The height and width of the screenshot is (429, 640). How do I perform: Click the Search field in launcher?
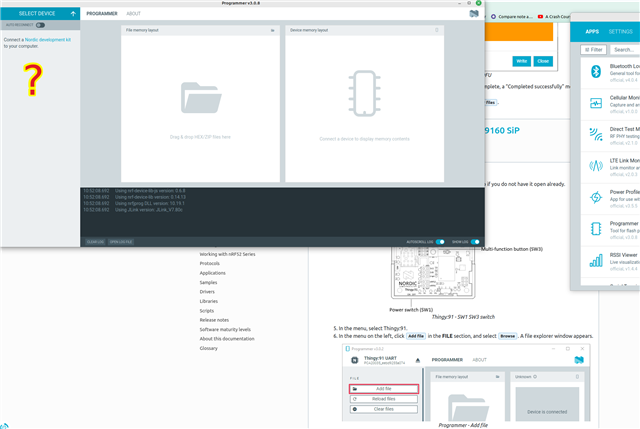tap(625, 50)
